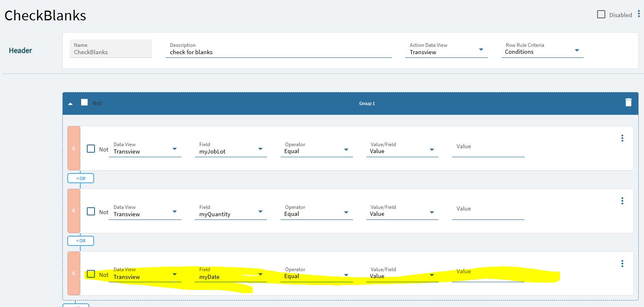Open the three-dot menu for the myQuantity condition

(x=622, y=201)
